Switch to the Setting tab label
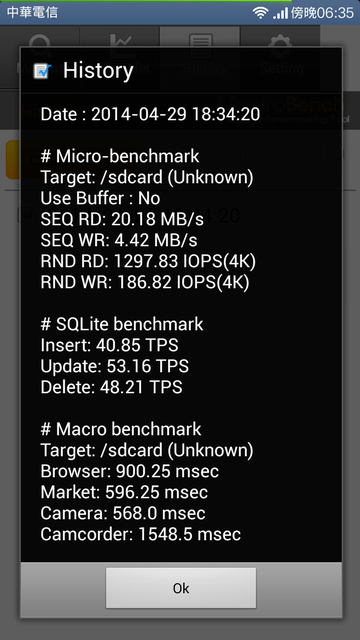The height and width of the screenshot is (640, 360). tap(282, 68)
